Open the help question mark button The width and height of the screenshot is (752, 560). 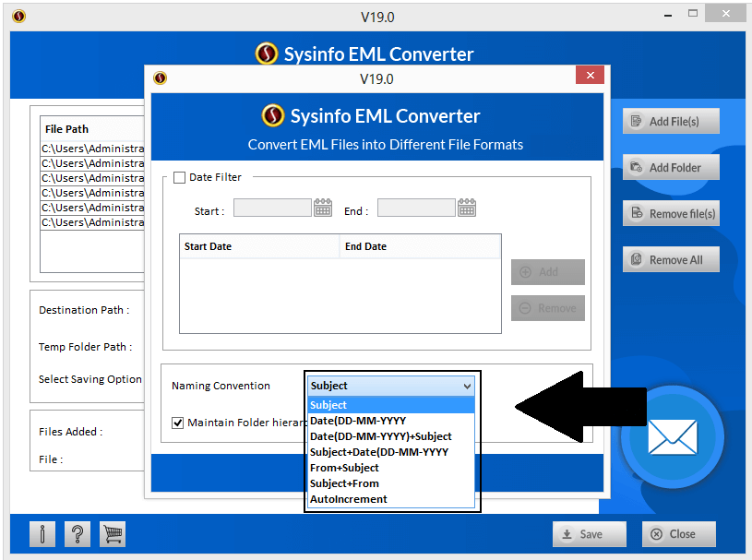pyautogui.click(x=78, y=533)
